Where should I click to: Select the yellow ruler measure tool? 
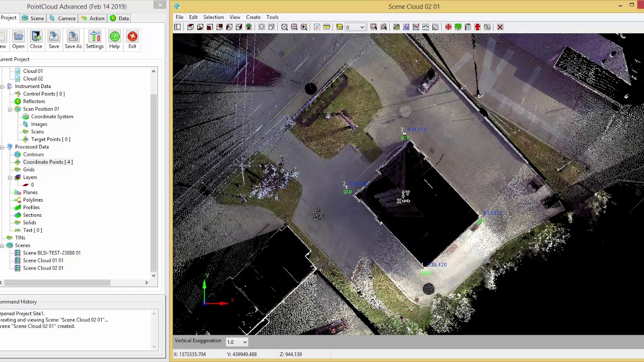pos(327,27)
